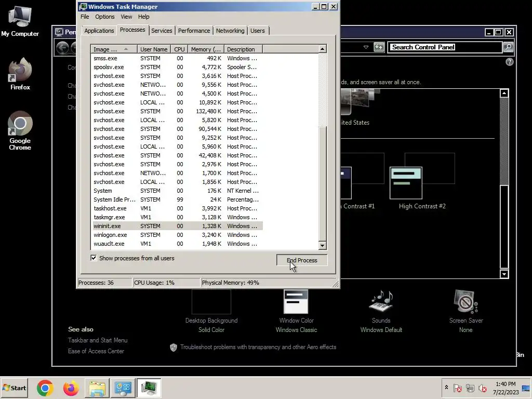The image size is (532, 399).
Task: Click Show Desktop button at taskbar end
Action: click(527, 388)
